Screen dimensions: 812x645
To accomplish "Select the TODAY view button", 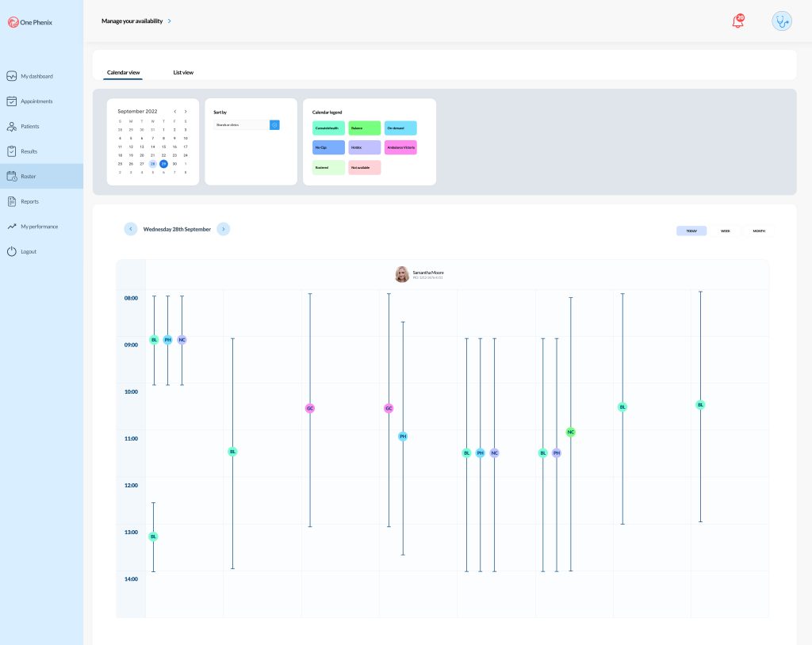I will point(691,231).
